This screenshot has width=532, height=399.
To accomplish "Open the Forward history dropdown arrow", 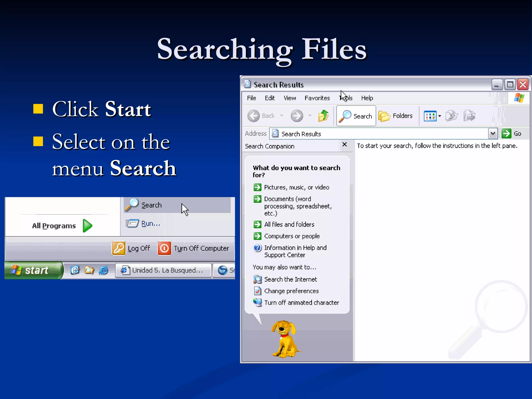I will [310, 116].
